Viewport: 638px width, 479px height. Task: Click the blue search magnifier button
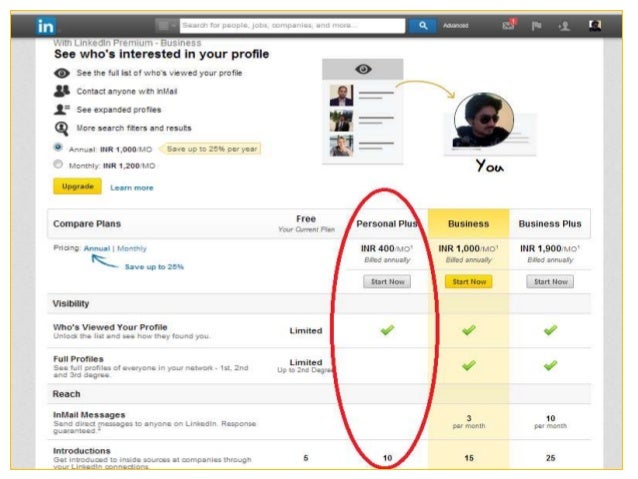pyautogui.click(x=423, y=26)
